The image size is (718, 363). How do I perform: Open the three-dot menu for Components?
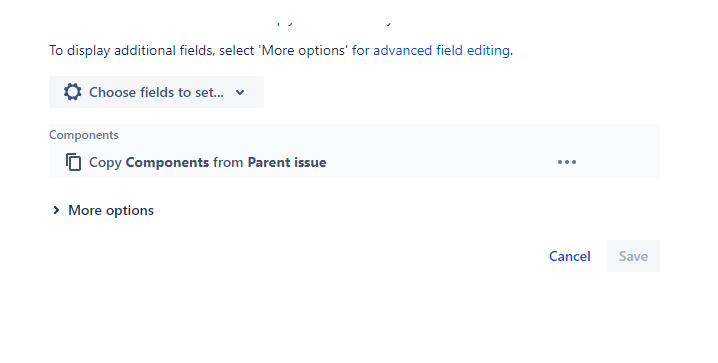tap(567, 162)
